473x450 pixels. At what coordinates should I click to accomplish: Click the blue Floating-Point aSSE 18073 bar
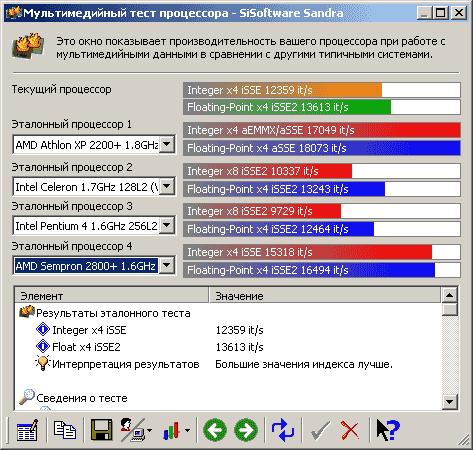coord(322,148)
